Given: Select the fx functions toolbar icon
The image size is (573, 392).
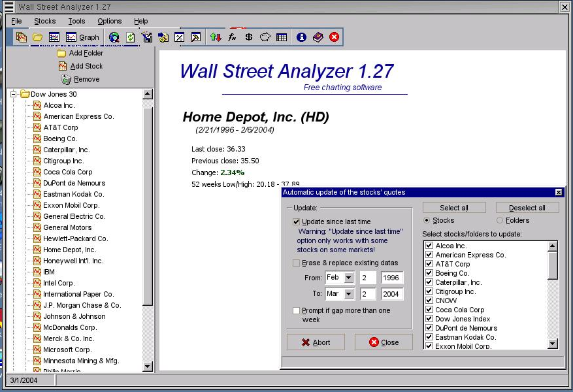Looking at the screenshot, I should [232, 37].
